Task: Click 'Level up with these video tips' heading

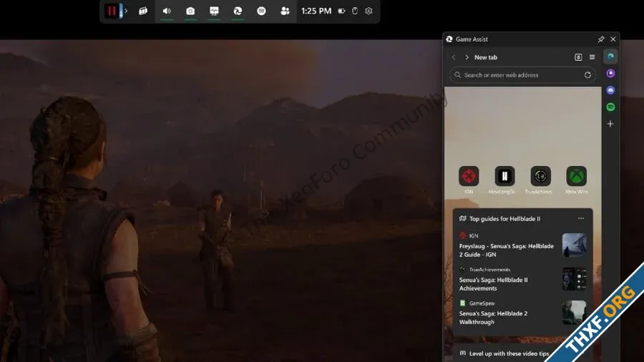Action: [x=509, y=353]
